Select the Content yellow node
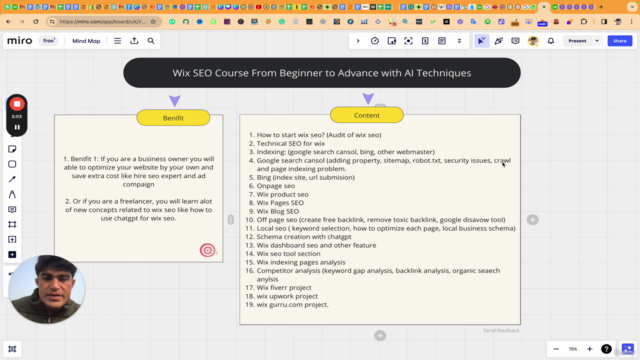This screenshot has width=640, height=360. pos(367,115)
